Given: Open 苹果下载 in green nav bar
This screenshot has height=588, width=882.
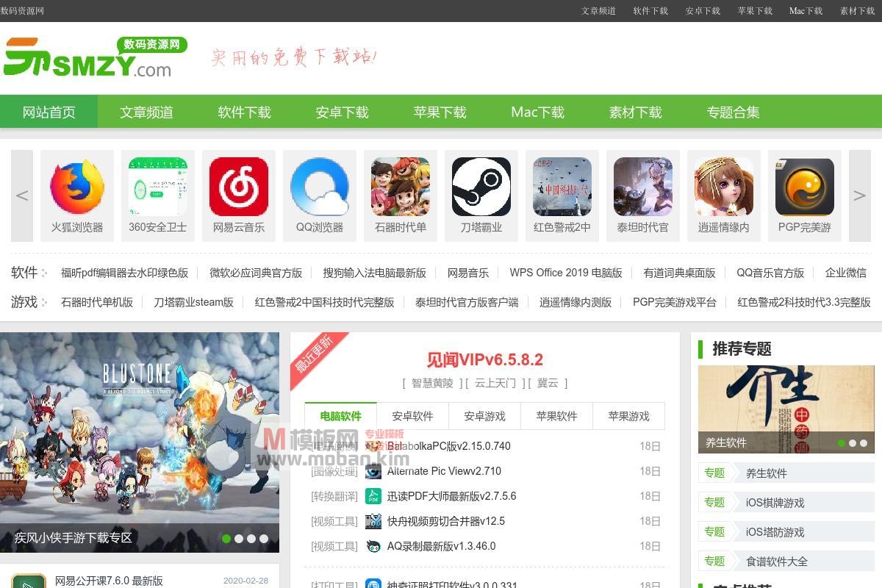Looking at the screenshot, I should [x=440, y=112].
